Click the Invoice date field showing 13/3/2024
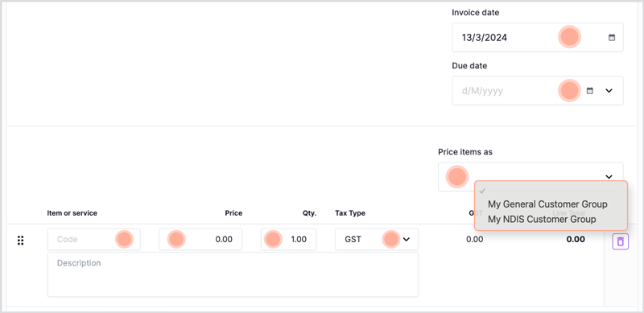Screen dimensions: 644x313 click(x=537, y=37)
